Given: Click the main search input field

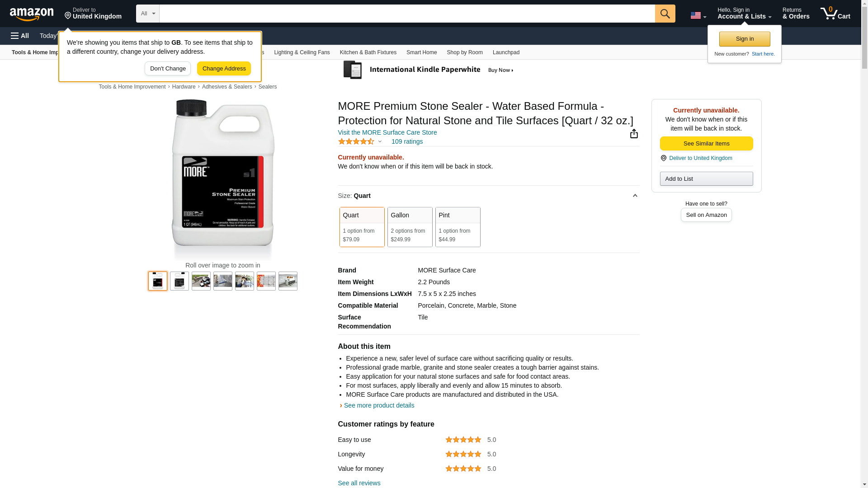Looking at the screenshot, I should tap(407, 14).
